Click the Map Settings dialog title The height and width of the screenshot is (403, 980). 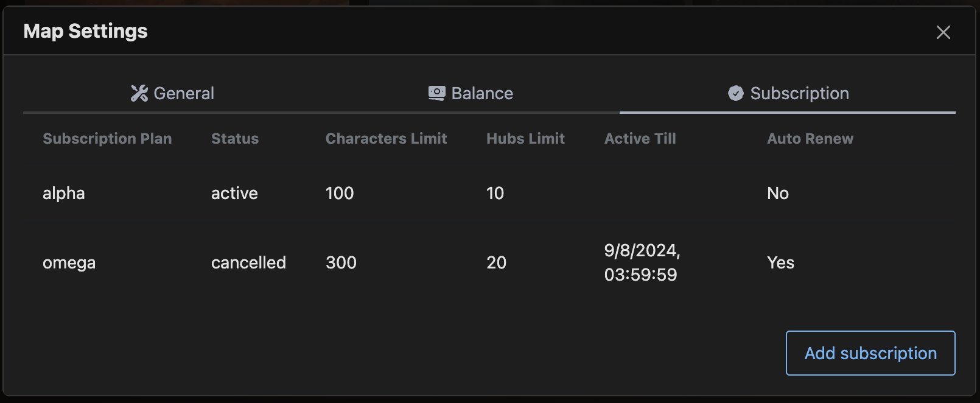click(85, 30)
